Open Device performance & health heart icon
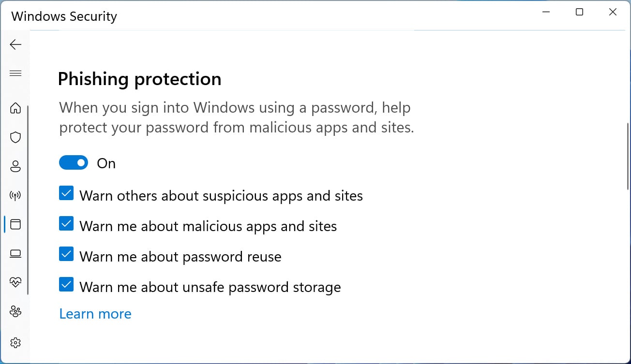This screenshot has height=364, width=631. click(x=15, y=283)
